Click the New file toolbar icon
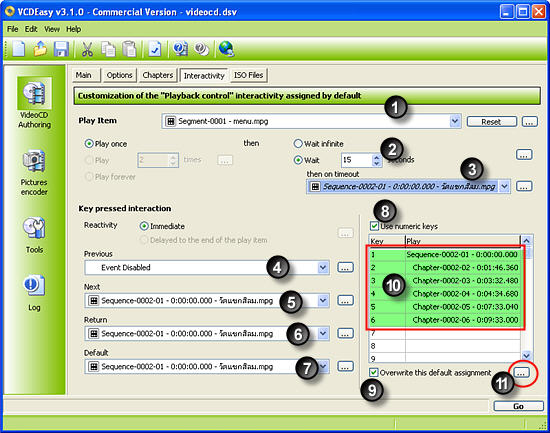The height and width of the screenshot is (433, 550). pos(18,48)
